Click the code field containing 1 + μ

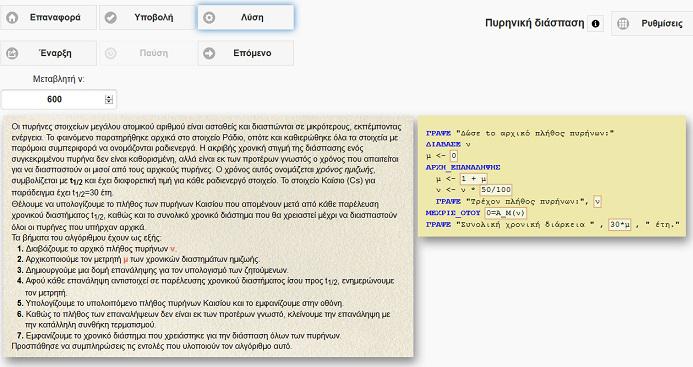click(x=473, y=179)
